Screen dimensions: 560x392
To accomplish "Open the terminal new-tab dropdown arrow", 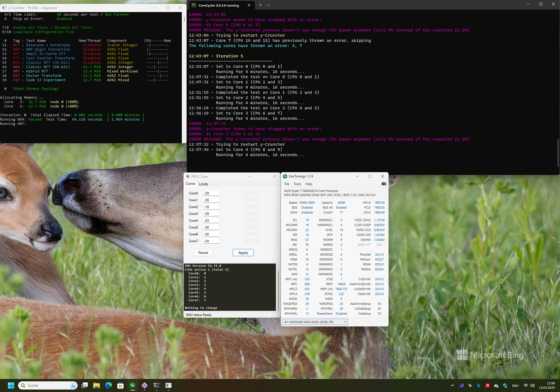I will (x=269, y=5).
